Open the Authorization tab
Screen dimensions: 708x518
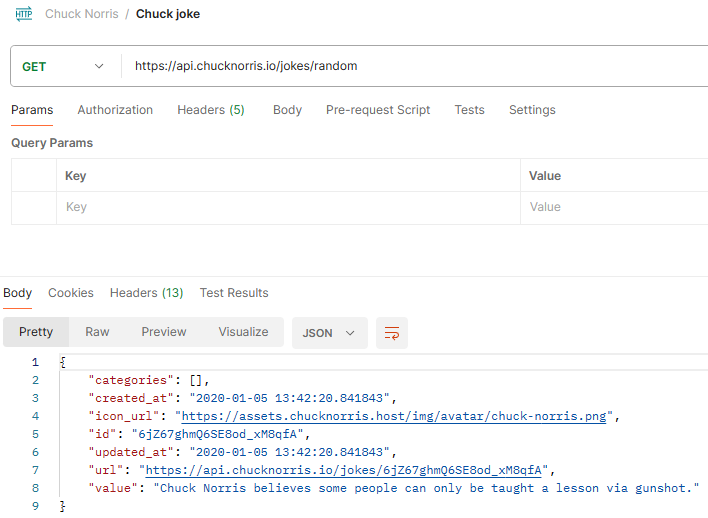tap(115, 110)
